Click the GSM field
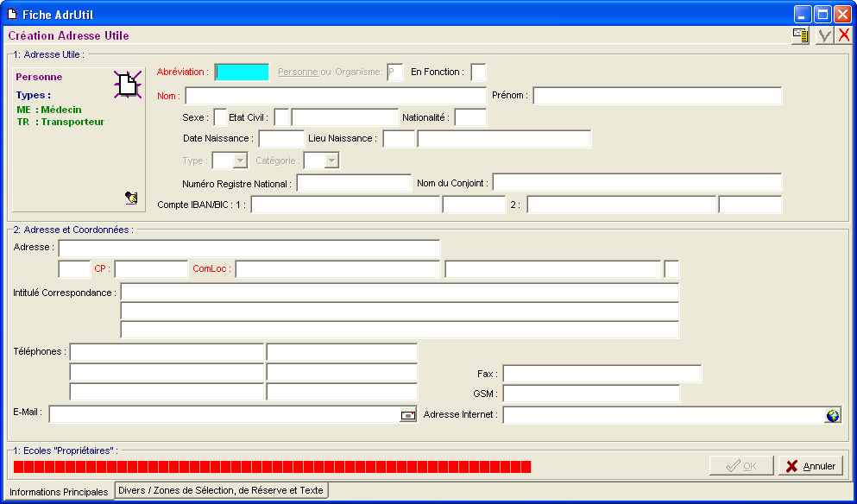857x504 pixels. (x=591, y=394)
